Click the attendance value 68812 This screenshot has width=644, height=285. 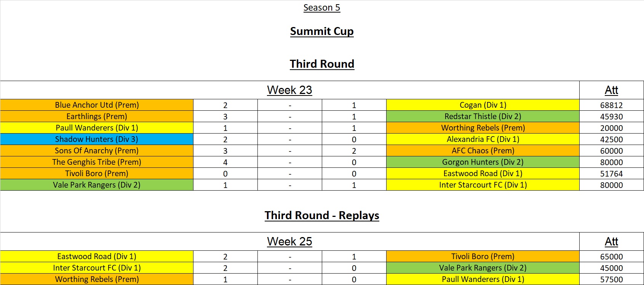[611, 105]
